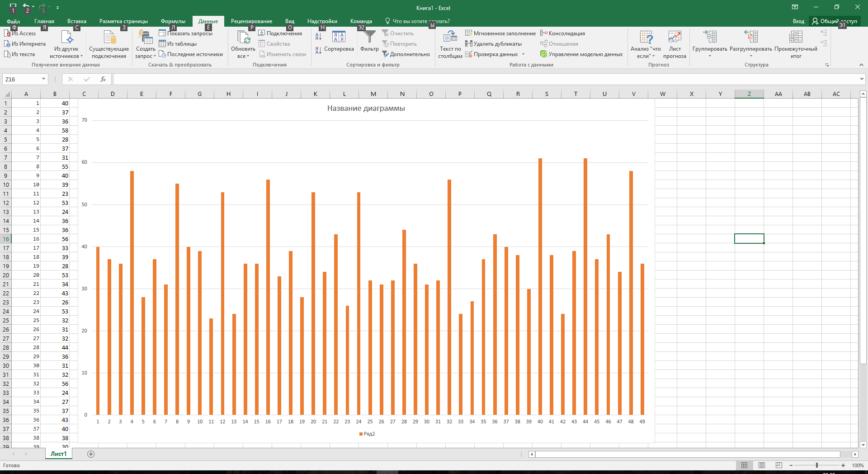The height and width of the screenshot is (474, 868).
Task: Click the Insert Function fx icon
Action: click(x=103, y=79)
